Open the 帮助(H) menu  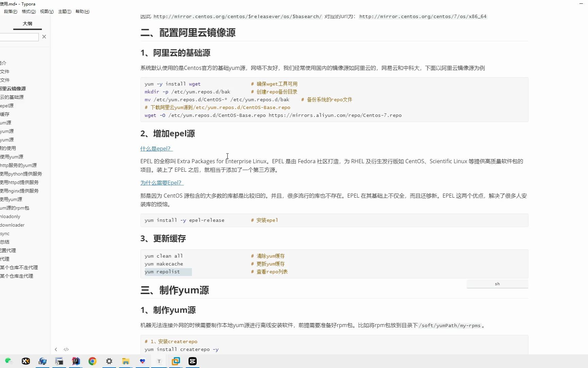82,12
